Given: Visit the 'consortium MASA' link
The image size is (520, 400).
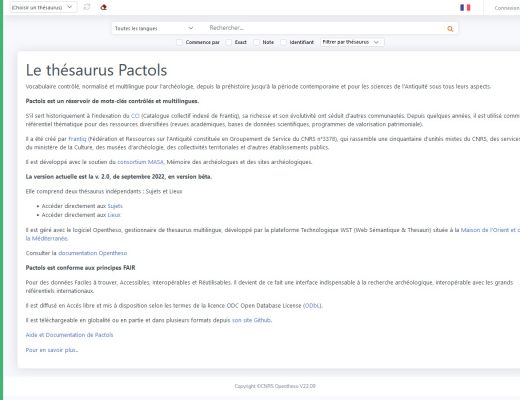Looking at the screenshot, I should pos(140,162).
